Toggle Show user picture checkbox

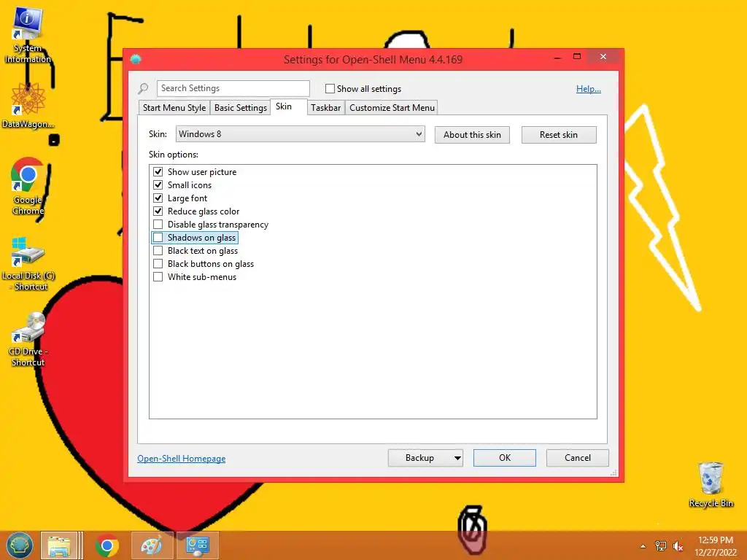[x=158, y=172]
